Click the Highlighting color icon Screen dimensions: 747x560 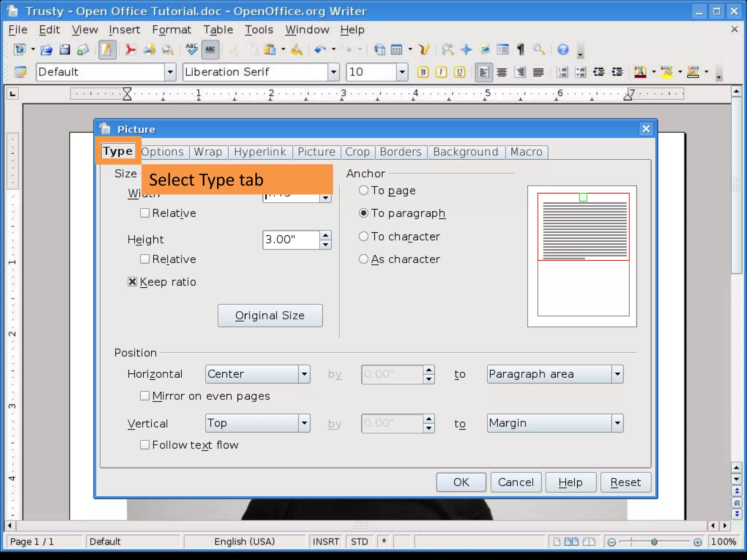[x=666, y=72]
